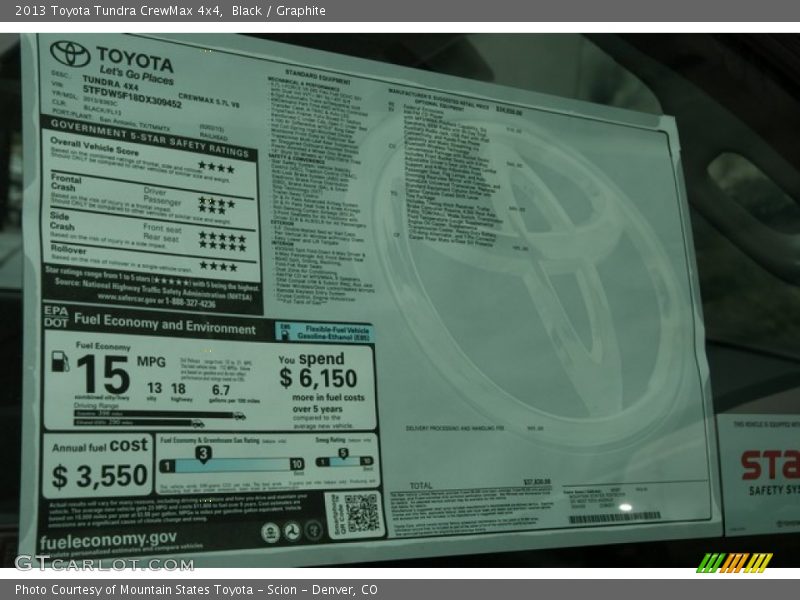Click the 'TOYOTA' brand wordmark
This screenshot has width=800, height=600.
[x=135, y=59]
